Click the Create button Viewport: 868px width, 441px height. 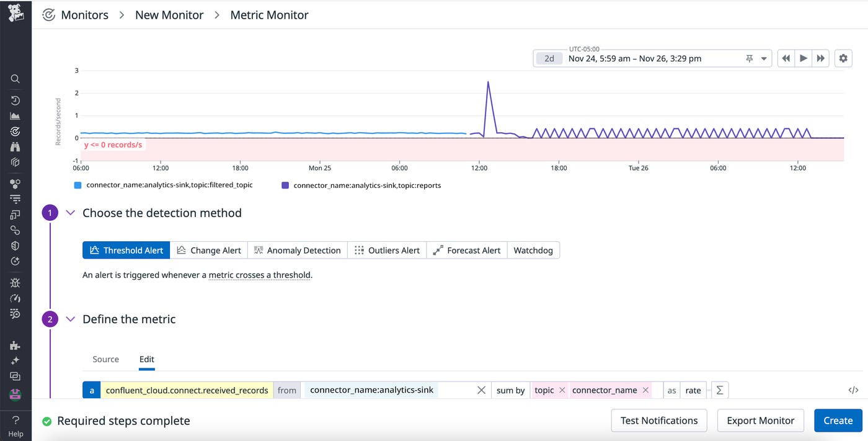click(x=838, y=421)
